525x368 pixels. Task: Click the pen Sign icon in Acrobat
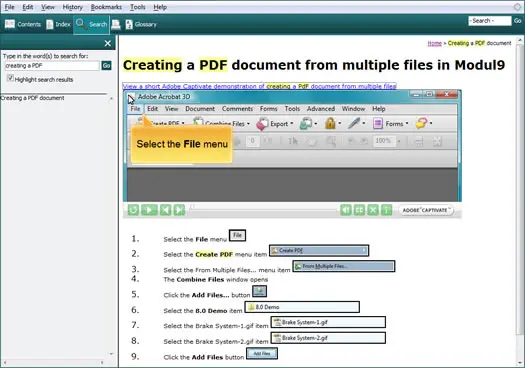[354, 123]
